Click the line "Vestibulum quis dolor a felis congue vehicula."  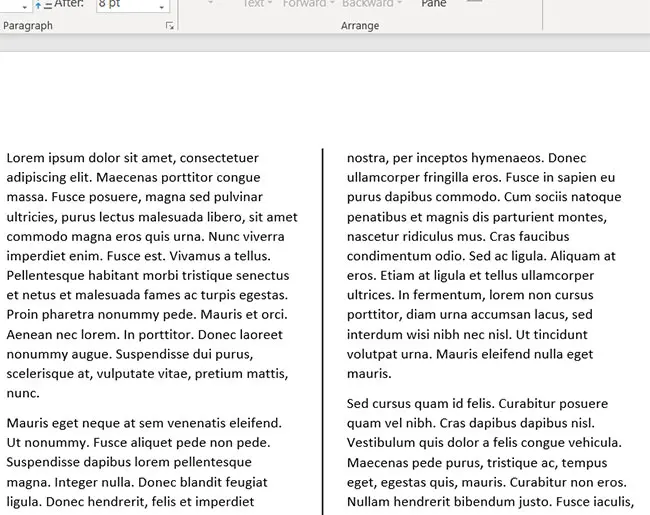tap(484, 443)
